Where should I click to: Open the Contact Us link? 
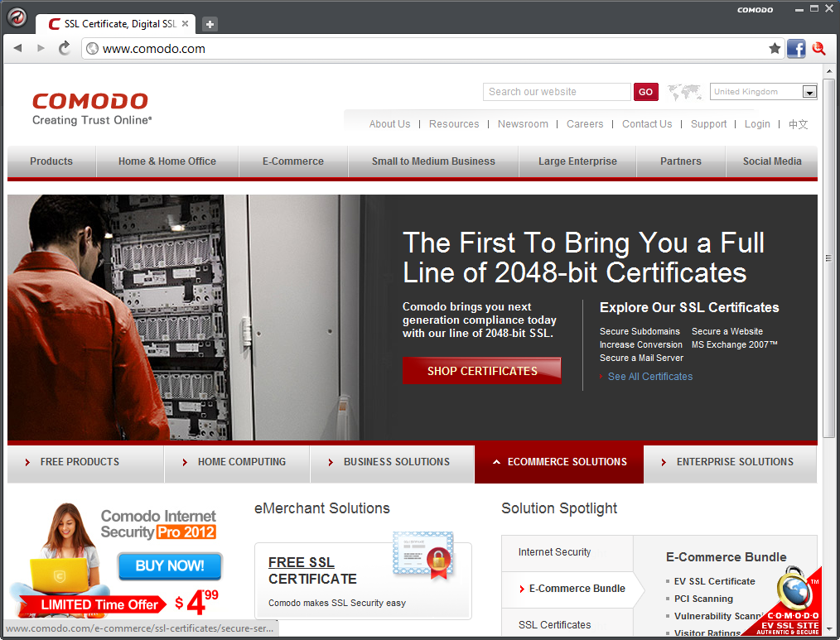[647, 123]
